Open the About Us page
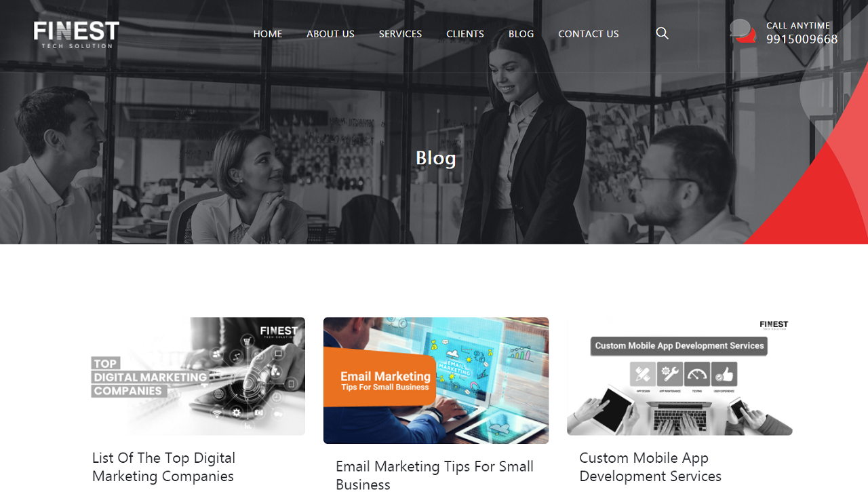 pos(330,34)
